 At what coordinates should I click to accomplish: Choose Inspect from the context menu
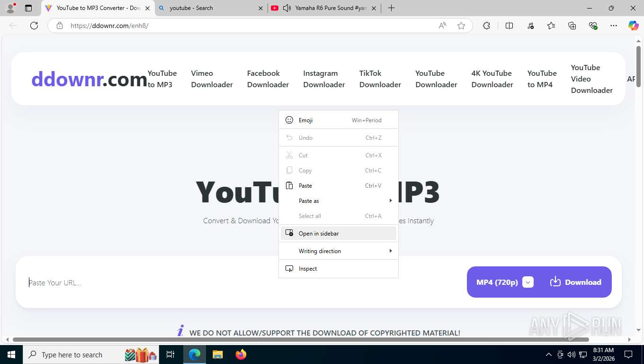[x=339, y=269]
